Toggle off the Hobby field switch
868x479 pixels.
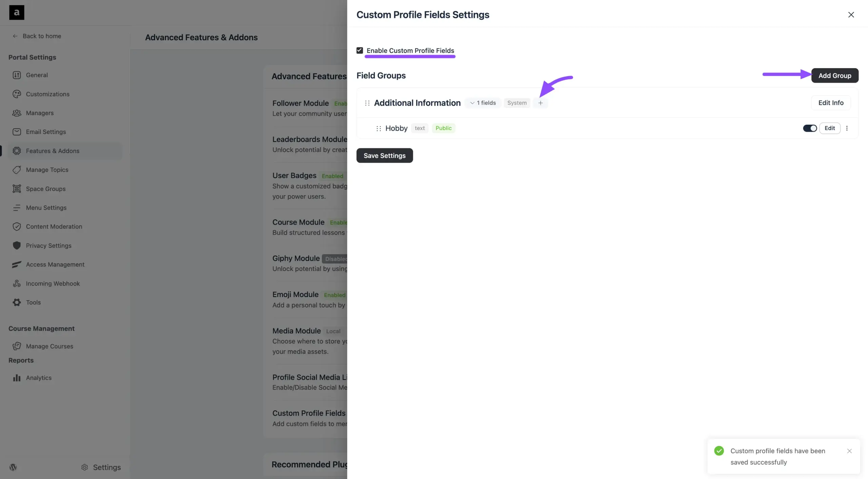pyautogui.click(x=810, y=128)
